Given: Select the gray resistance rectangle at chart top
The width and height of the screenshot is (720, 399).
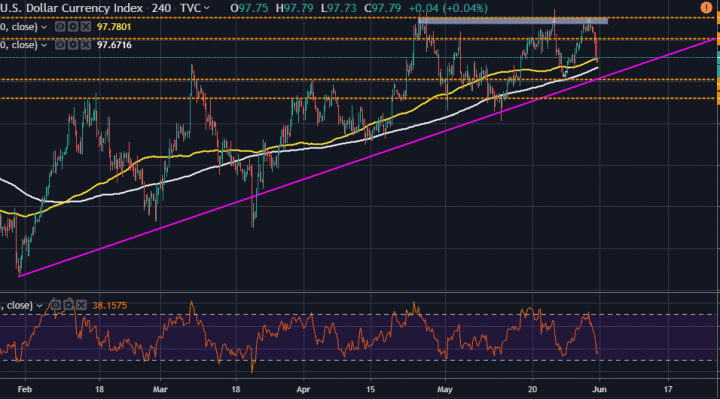Looking at the screenshot, I should 513,21.
